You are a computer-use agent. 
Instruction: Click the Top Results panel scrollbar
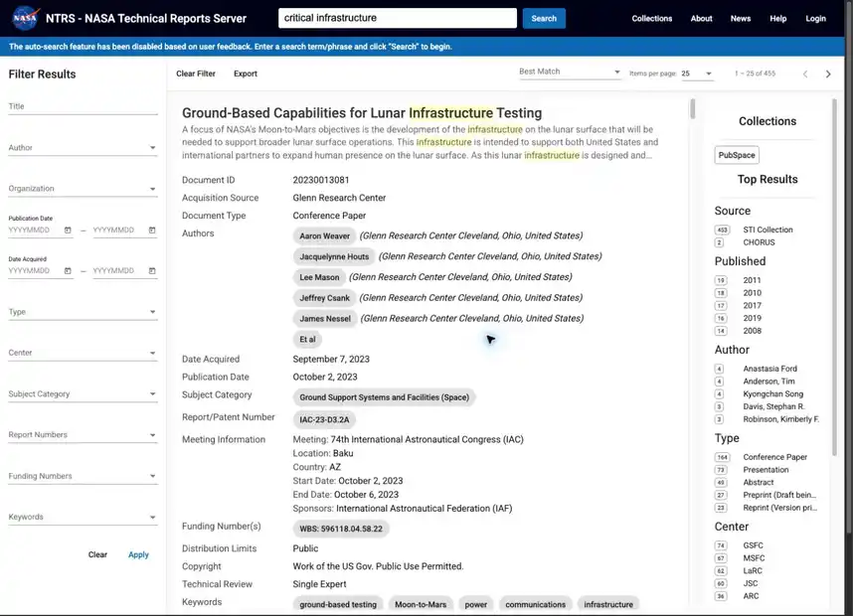(x=834, y=277)
